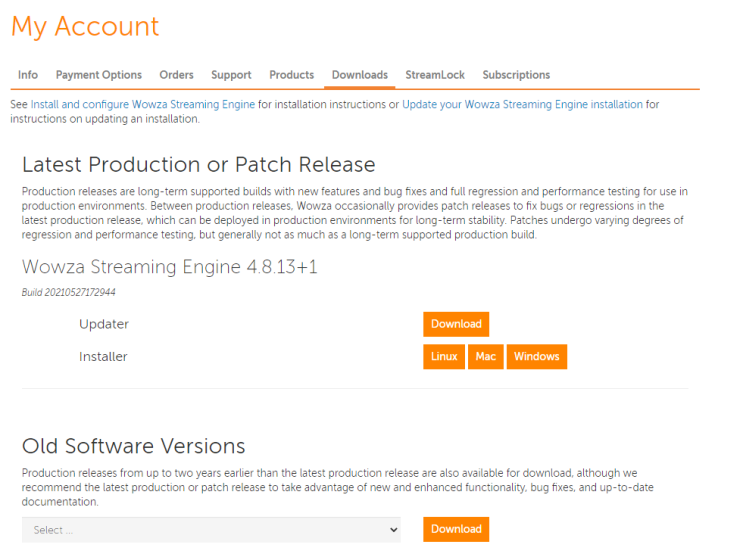Click Download under Old Software Versions
The width and height of the screenshot is (743, 557).
pyautogui.click(x=456, y=529)
